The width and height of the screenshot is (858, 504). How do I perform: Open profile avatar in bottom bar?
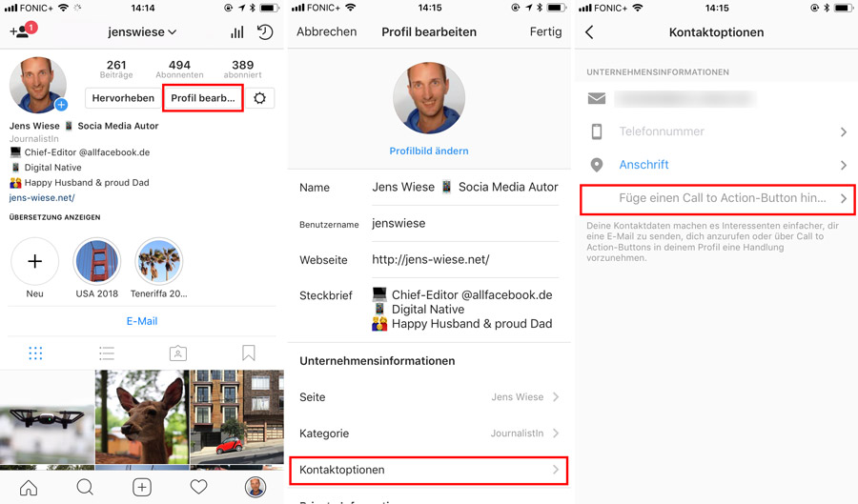(x=255, y=487)
